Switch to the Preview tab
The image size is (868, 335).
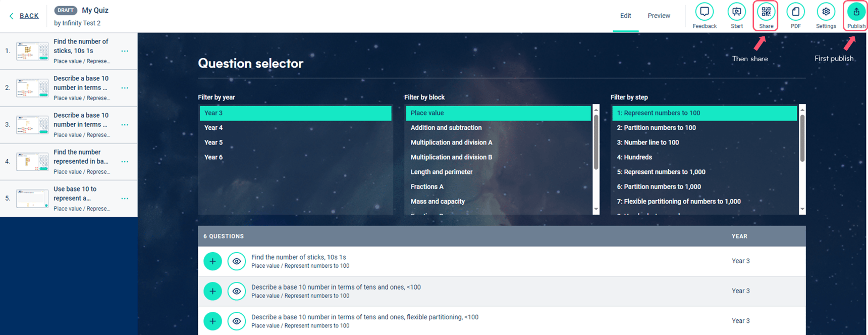pos(659,16)
